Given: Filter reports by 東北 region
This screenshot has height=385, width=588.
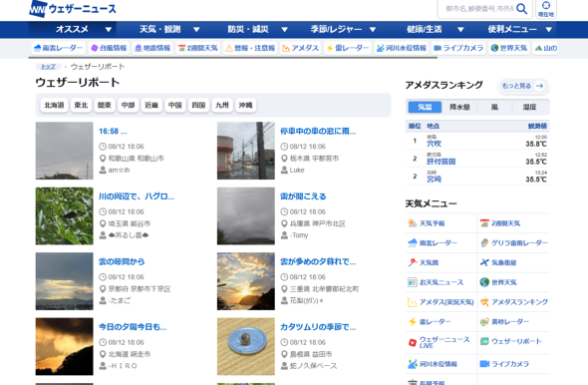Looking at the screenshot, I should [81, 106].
